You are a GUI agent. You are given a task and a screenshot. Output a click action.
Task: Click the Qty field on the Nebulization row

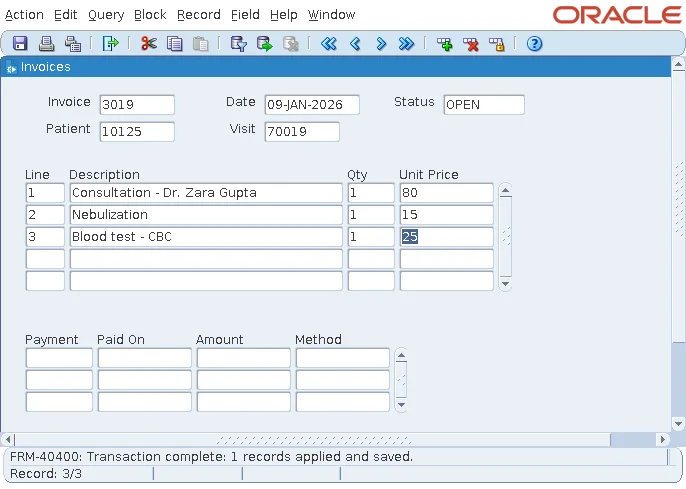point(371,215)
